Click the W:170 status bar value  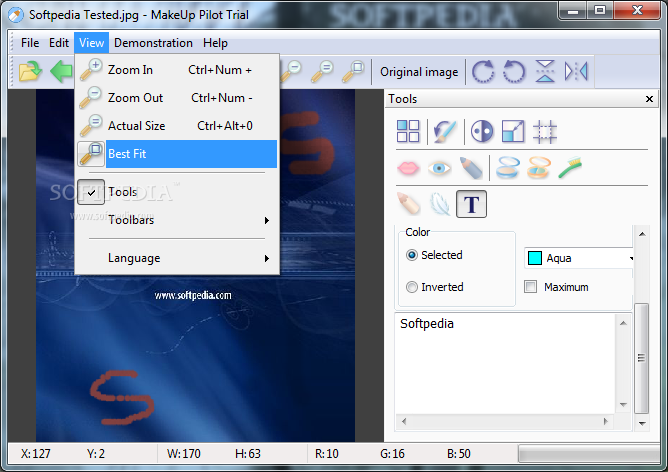(x=184, y=454)
